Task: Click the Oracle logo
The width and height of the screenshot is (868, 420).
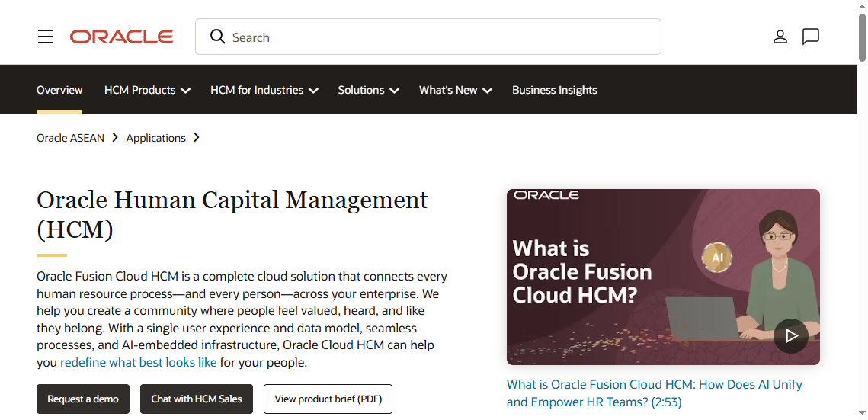Action: click(121, 37)
